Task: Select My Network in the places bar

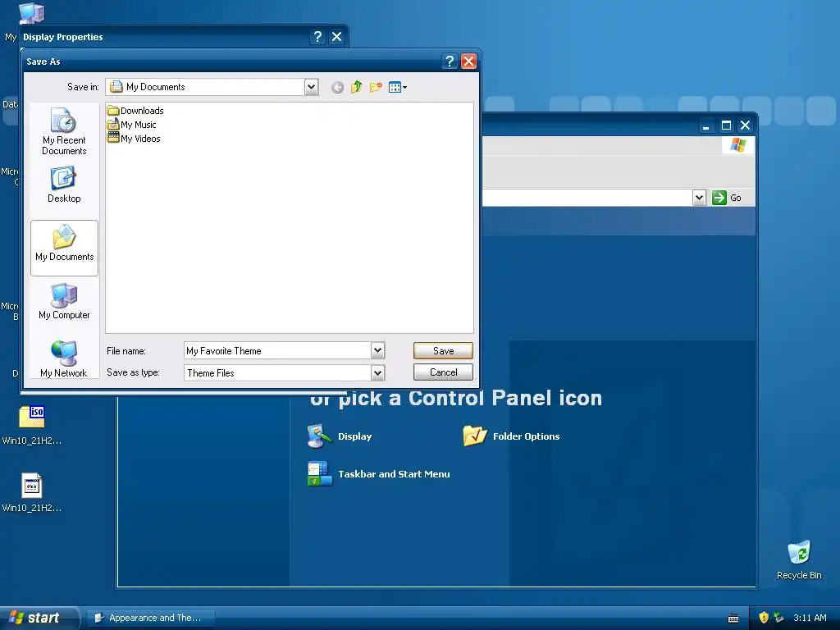Action: [x=64, y=358]
